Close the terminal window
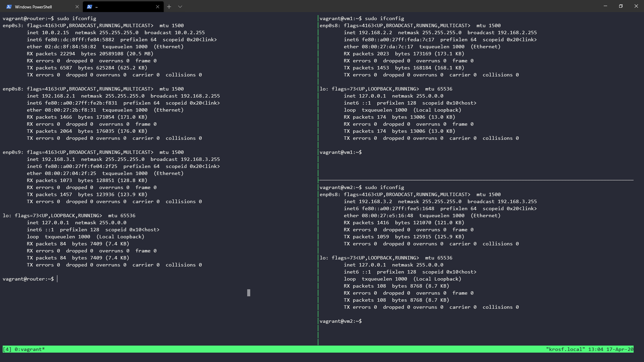This screenshot has width=644, height=362. [636, 6]
